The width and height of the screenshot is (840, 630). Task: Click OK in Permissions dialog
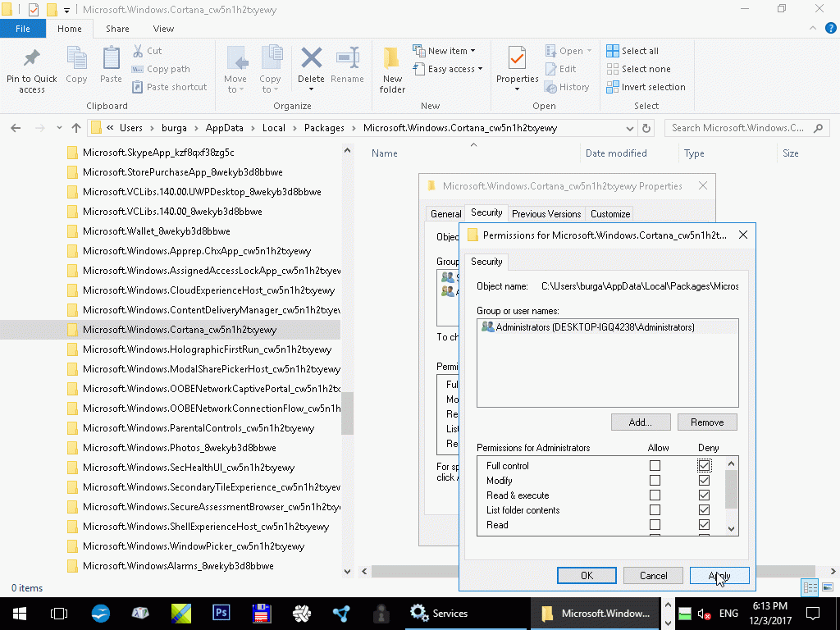(587, 575)
